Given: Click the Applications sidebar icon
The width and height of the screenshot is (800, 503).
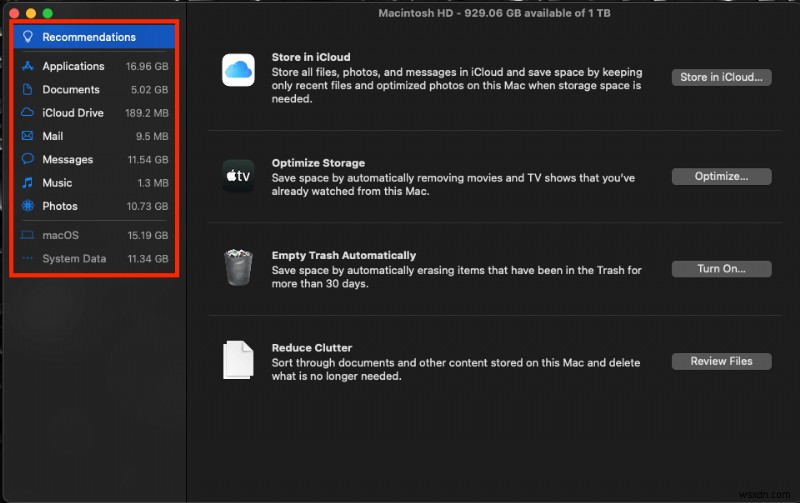Looking at the screenshot, I should click(x=28, y=66).
